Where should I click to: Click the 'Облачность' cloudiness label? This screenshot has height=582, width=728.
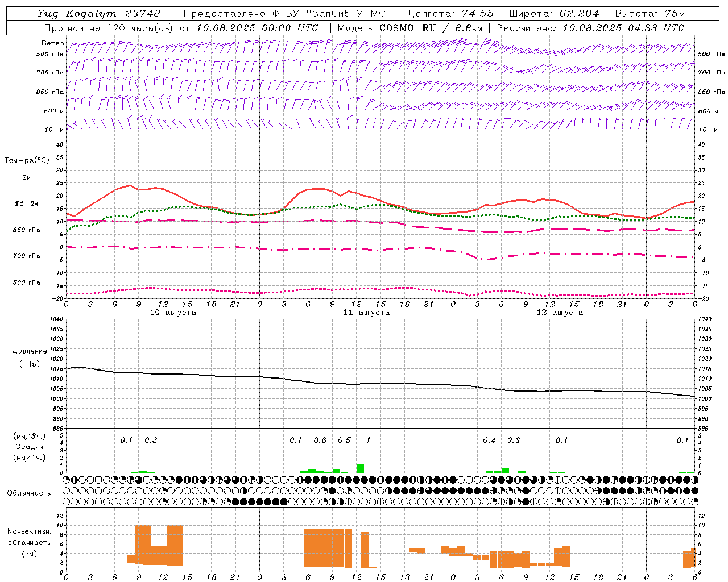(x=29, y=493)
